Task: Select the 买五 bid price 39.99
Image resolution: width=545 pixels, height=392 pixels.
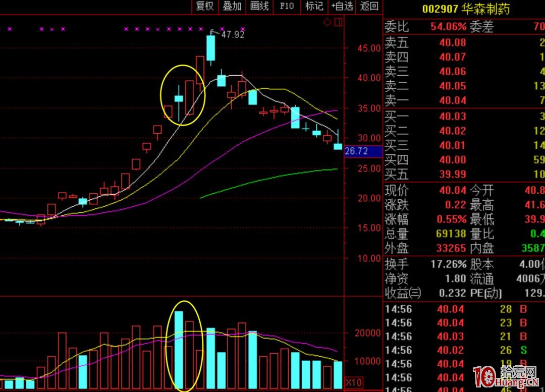Action: 452,174
